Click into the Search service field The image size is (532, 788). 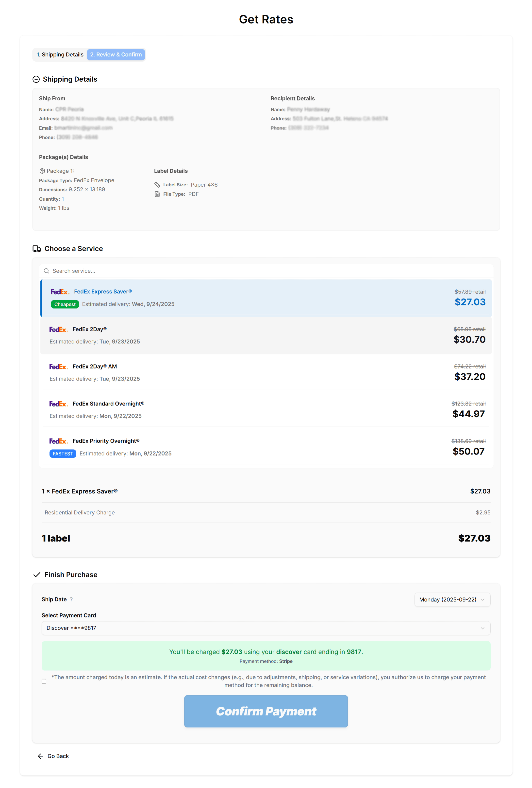[266, 271]
